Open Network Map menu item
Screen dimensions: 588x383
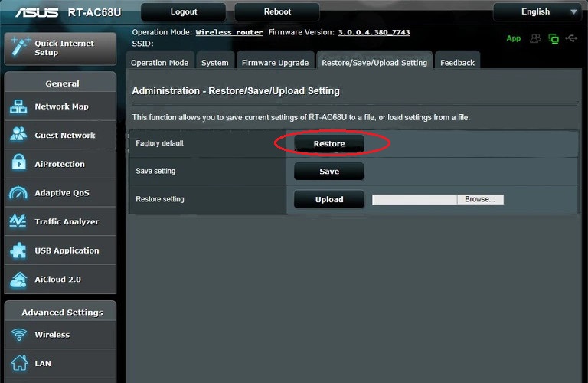pyautogui.click(x=60, y=106)
